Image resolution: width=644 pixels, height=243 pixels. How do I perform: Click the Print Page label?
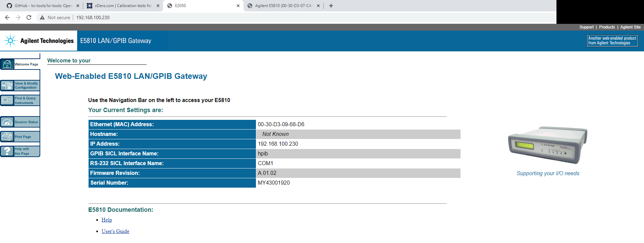point(23,137)
